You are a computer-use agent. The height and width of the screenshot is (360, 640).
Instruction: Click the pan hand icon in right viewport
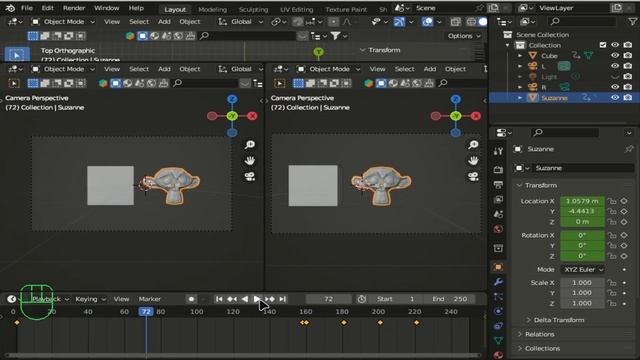[x=473, y=160]
